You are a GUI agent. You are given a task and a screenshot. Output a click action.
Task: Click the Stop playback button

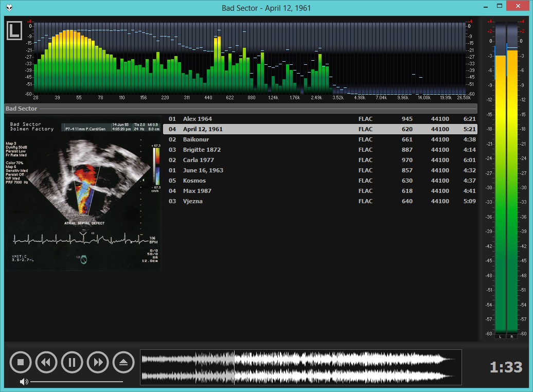21,363
